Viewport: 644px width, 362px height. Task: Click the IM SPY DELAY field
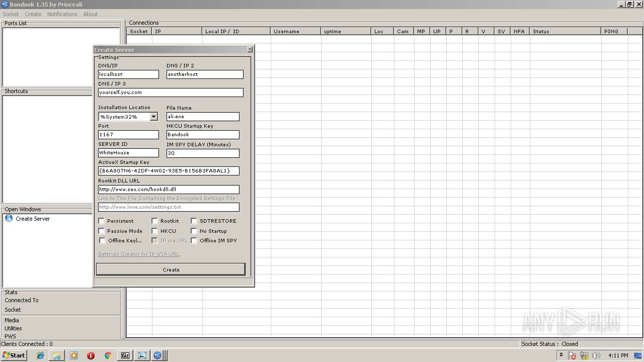(203, 153)
